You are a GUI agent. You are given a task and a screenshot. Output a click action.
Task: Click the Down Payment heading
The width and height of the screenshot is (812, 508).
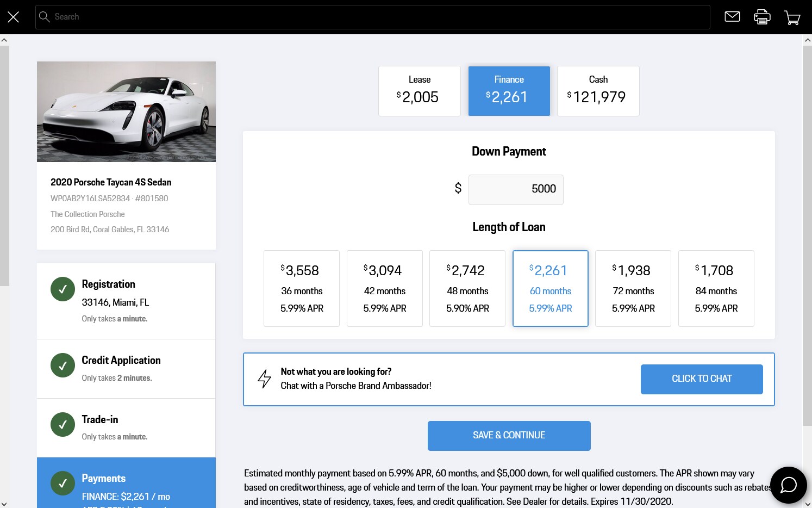click(509, 151)
